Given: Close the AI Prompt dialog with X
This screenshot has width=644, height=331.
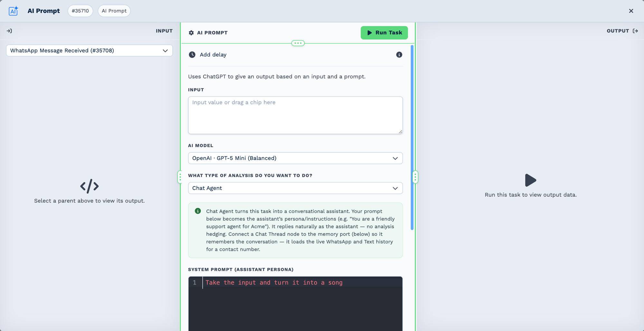Looking at the screenshot, I should (x=631, y=11).
